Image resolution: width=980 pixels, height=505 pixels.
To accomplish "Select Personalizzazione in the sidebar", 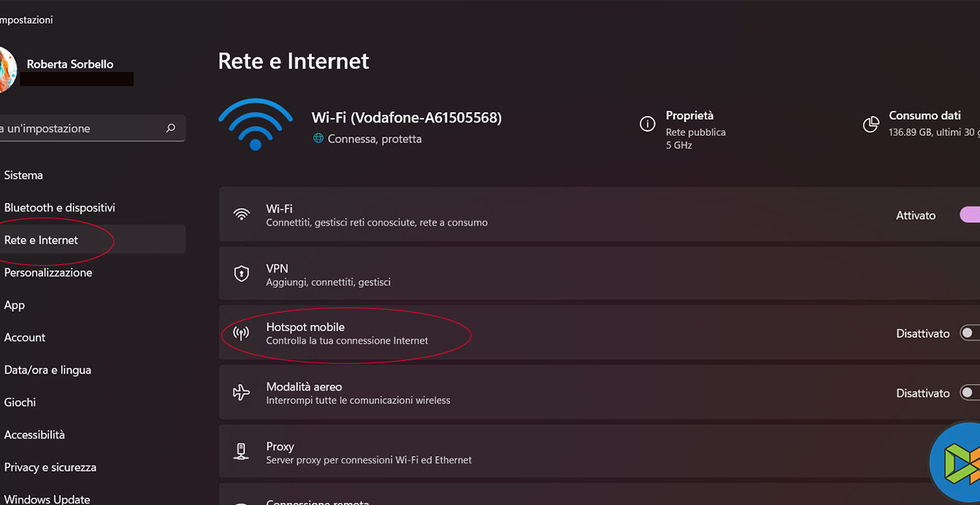I will (48, 273).
